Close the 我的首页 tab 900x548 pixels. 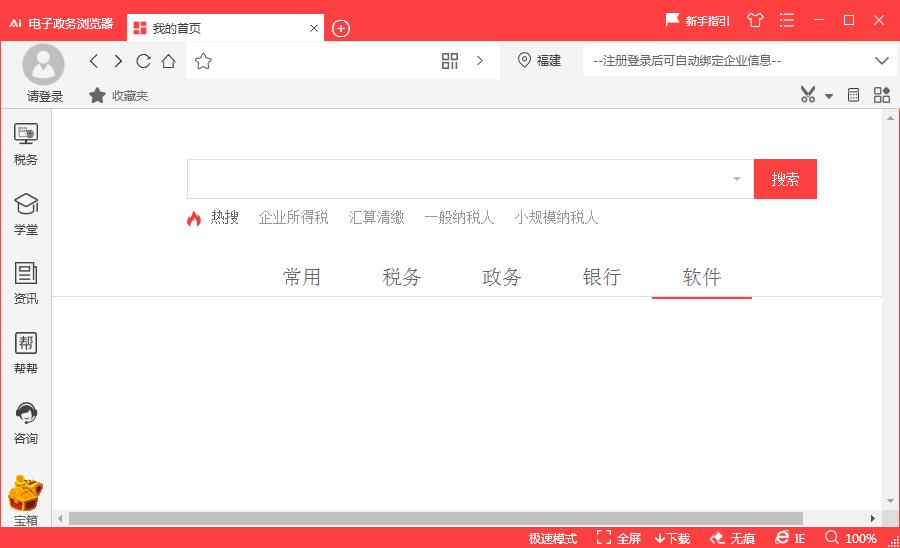(x=313, y=28)
